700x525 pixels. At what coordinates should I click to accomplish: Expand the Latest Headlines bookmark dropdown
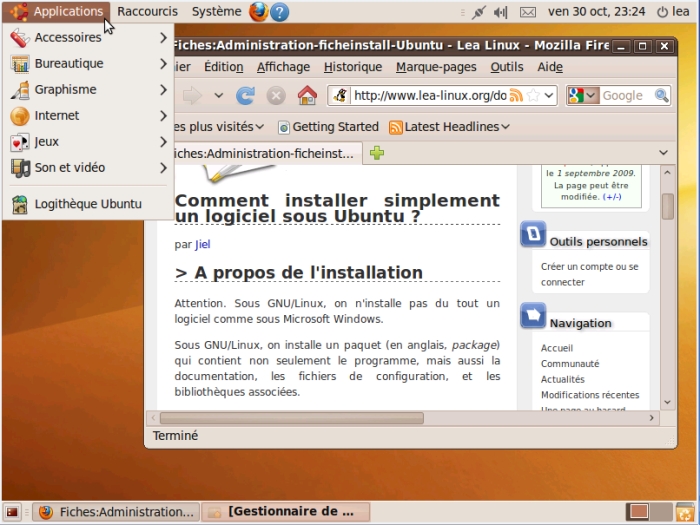coord(505,127)
